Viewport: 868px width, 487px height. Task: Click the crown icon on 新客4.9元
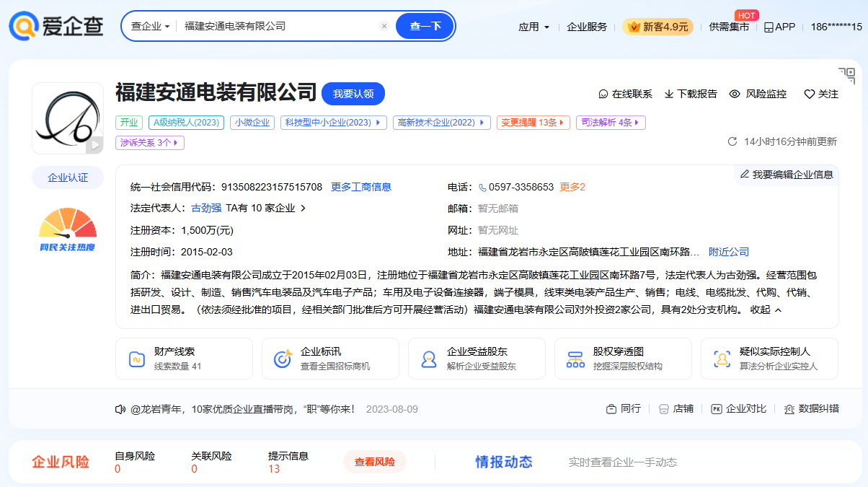[634, 27]
